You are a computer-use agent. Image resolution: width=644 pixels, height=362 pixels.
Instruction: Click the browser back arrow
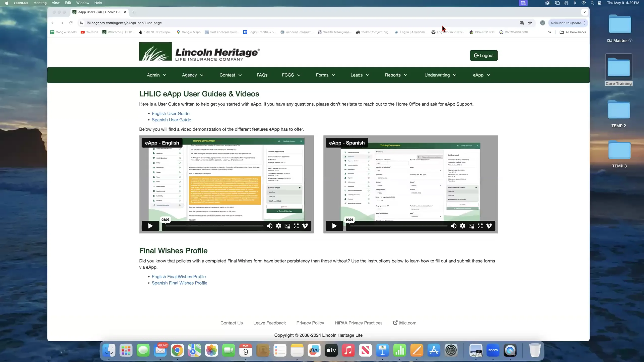click(53, 23)
